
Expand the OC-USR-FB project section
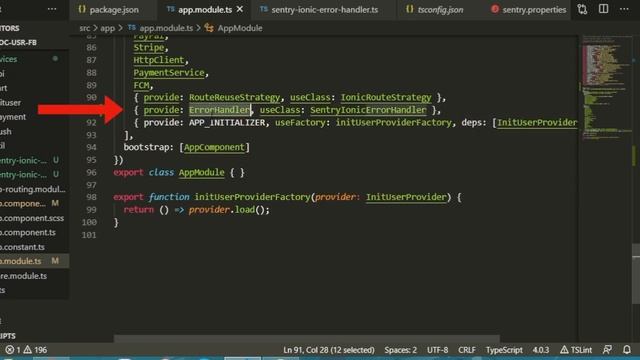[34, 42]
